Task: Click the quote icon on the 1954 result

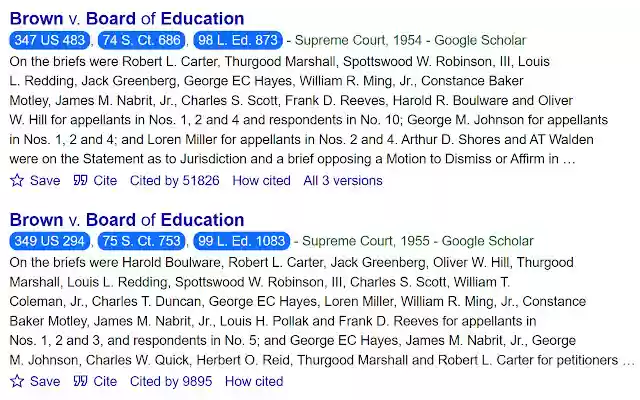Action: [81, 181]
